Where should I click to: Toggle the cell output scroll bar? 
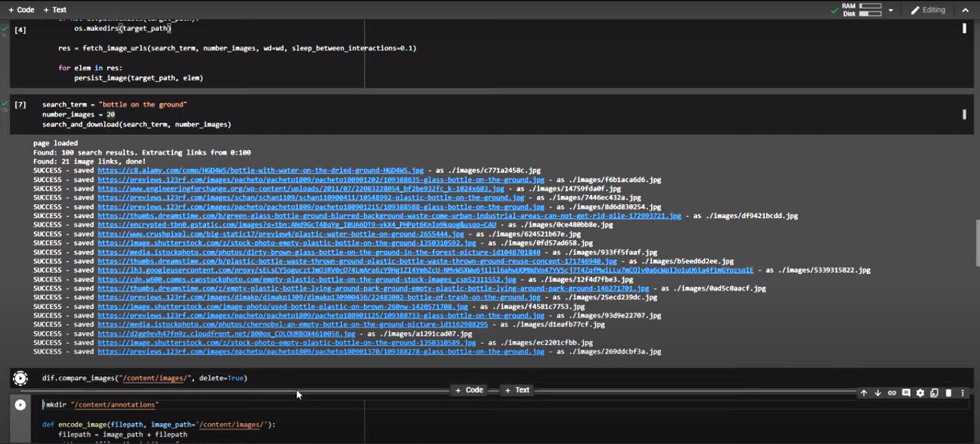click(964, 113)
